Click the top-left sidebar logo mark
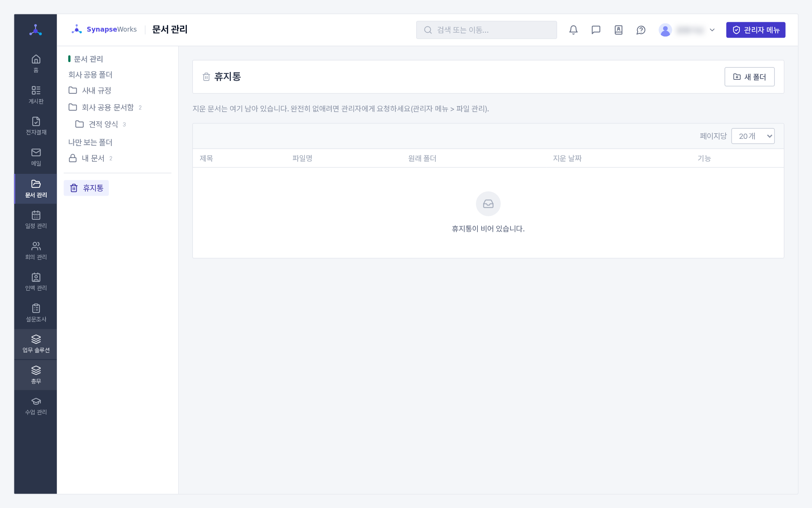Viewport: 812px width, 508px height. point(36,30)
